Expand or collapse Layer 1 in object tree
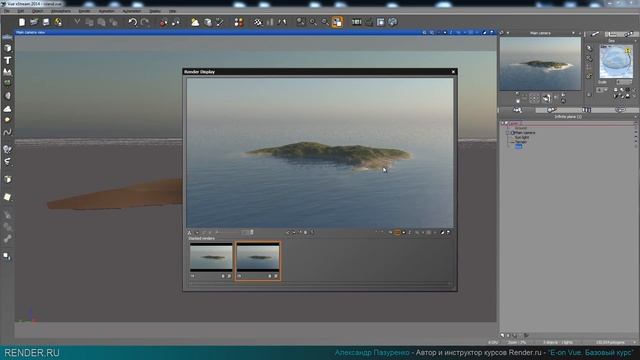 (503, 123)
